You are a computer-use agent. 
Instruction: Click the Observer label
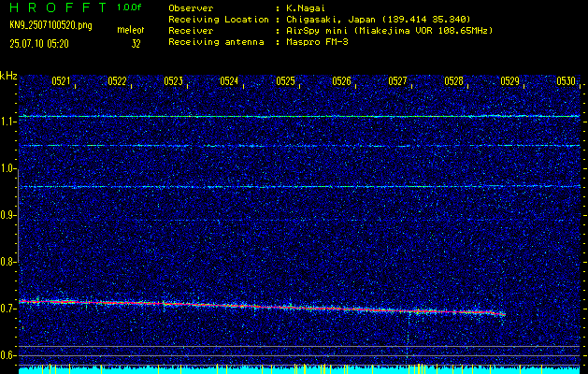(191, 8)
